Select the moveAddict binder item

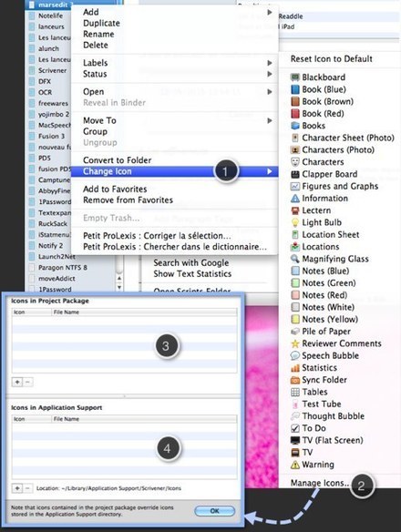pyautogui.click(x=57, y=279)
